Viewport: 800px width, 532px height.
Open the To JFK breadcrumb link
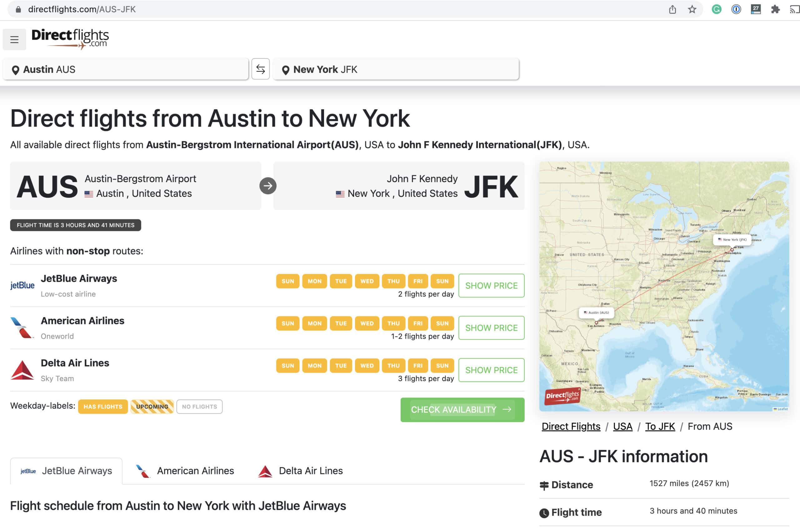(659, 426)
